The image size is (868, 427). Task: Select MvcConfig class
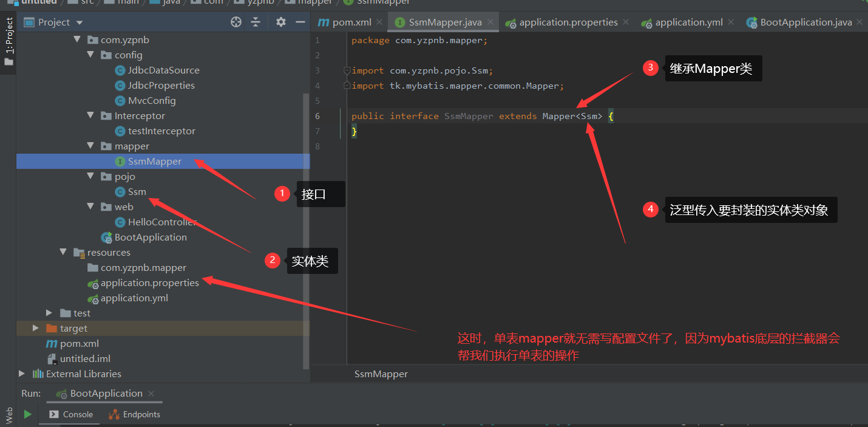coord(145,100)
